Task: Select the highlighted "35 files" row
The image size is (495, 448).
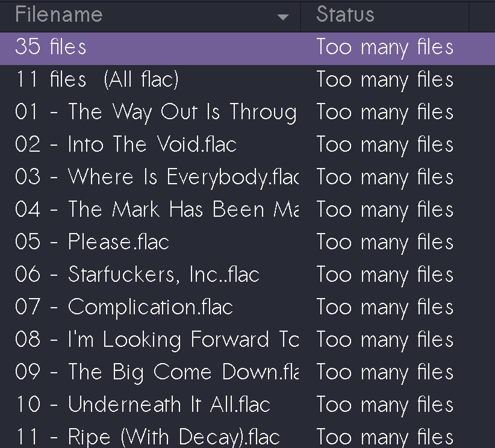Action: 120,48
